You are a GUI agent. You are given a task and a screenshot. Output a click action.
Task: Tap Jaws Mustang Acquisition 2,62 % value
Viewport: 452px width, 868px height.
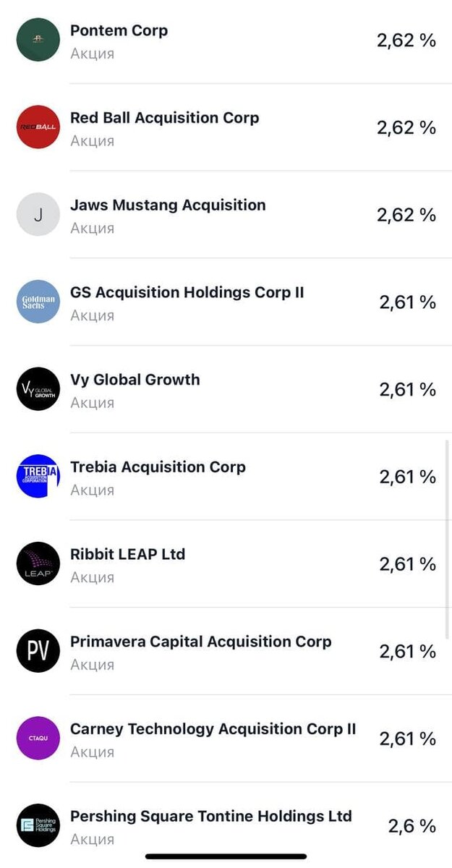point(406,215)
